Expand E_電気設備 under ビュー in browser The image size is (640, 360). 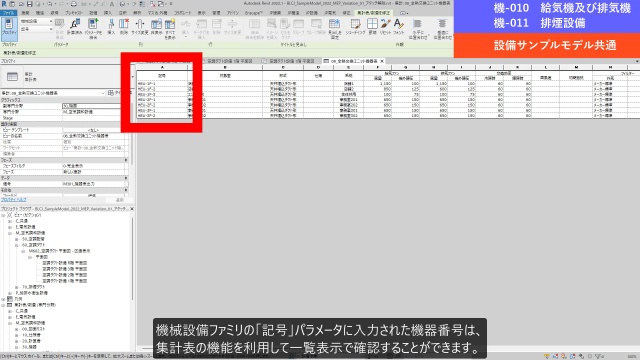pos(10,227)
